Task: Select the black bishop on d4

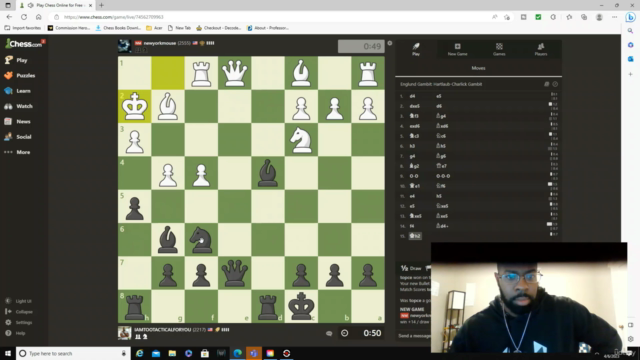Action: click(x=268, y=173)
